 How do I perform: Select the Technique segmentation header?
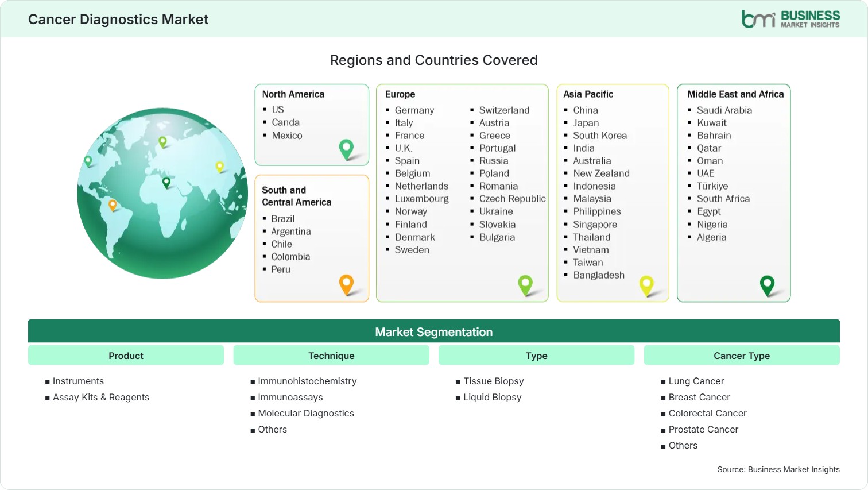(x=331, y=356)
